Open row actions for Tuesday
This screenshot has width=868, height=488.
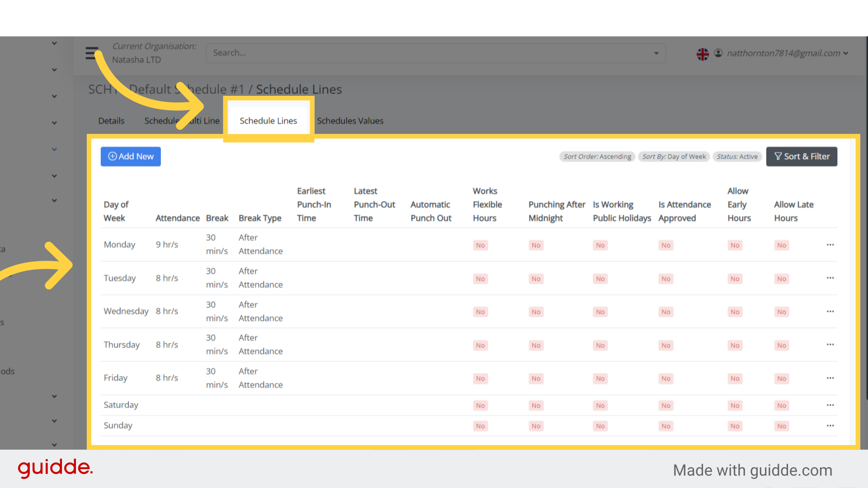point(830,278)
